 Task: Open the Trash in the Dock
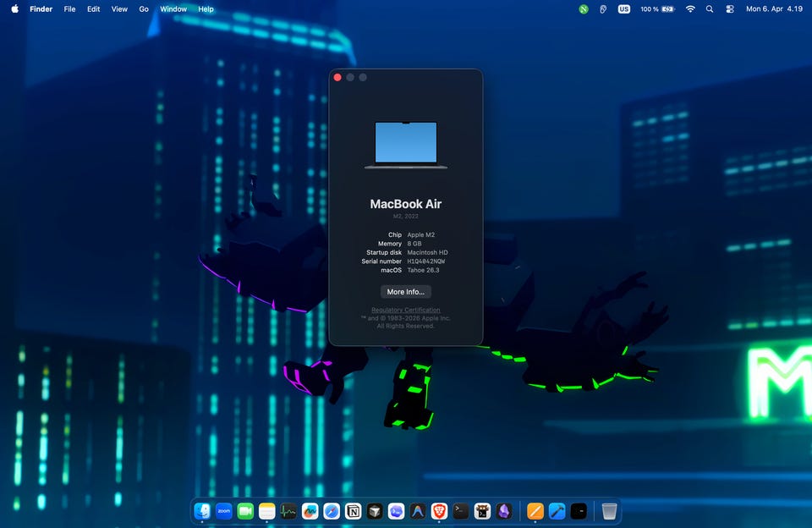(x=609, y=511)
